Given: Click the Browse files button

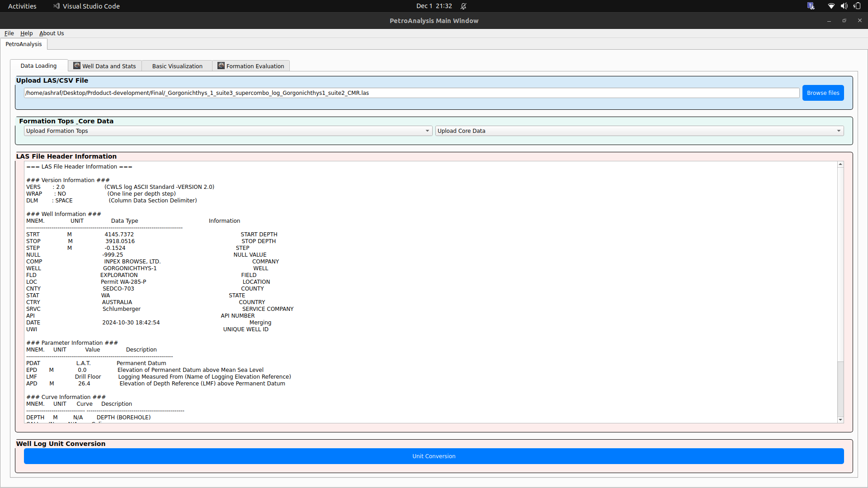Looking at the screenshot, I should 823,93.
